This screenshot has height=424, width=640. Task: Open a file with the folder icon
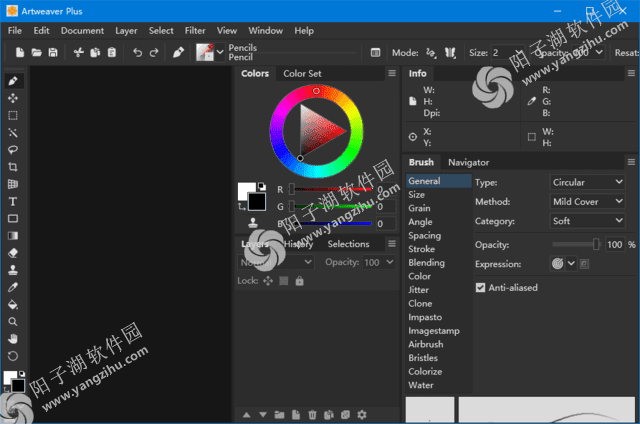pyautogui.click(x=36, y=53)
